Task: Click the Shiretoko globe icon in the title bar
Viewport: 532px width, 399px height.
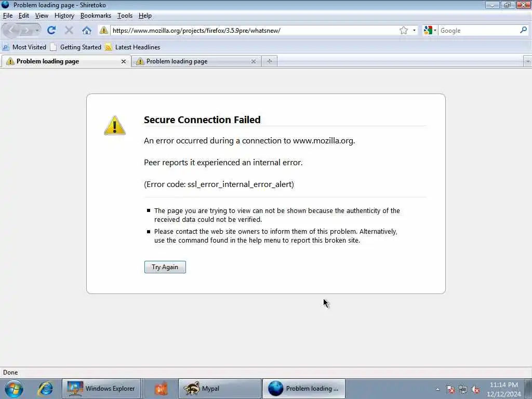Action: pos(5,5)
